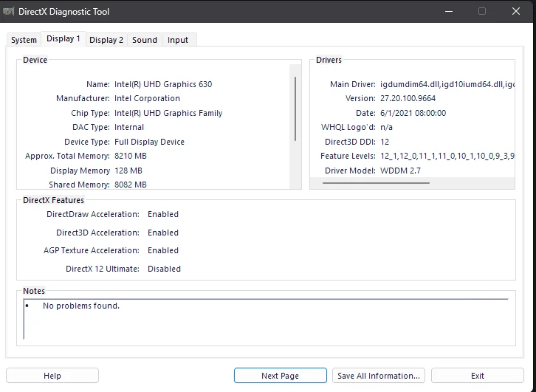Click the AGP Texture Acceleration Enabled value
Screen dimensions: 536x392
pos(163,250)
